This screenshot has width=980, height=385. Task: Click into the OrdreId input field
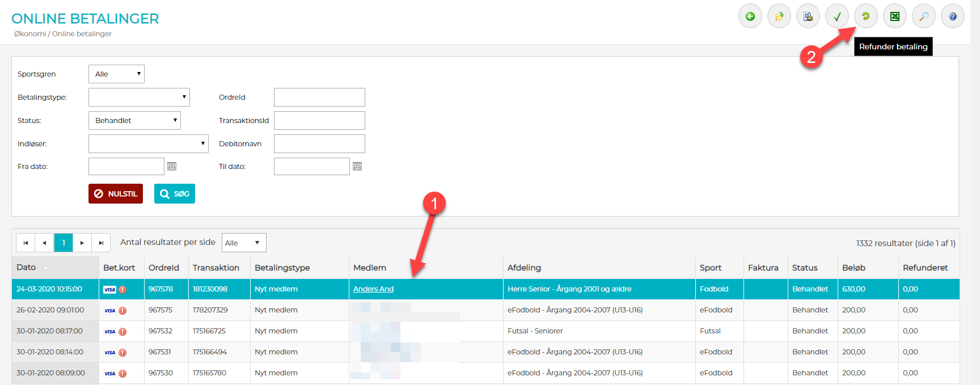pyautogui.click(x=319, y=98)
